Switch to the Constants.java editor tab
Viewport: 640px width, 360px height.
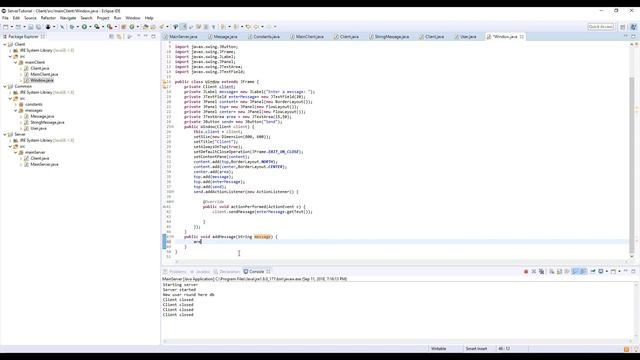point(264,37)
